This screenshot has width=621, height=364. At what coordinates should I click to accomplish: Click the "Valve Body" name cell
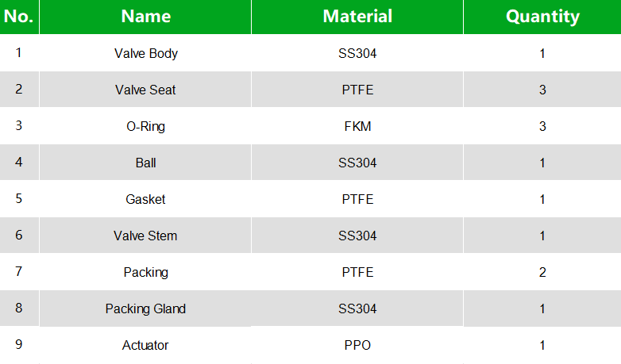coord(145,54)
